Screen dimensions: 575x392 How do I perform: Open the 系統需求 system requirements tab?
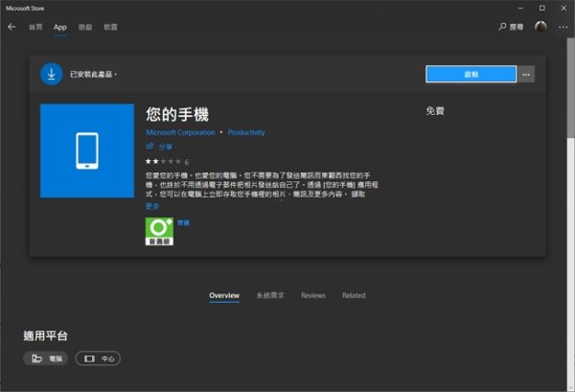coord(270,295)
